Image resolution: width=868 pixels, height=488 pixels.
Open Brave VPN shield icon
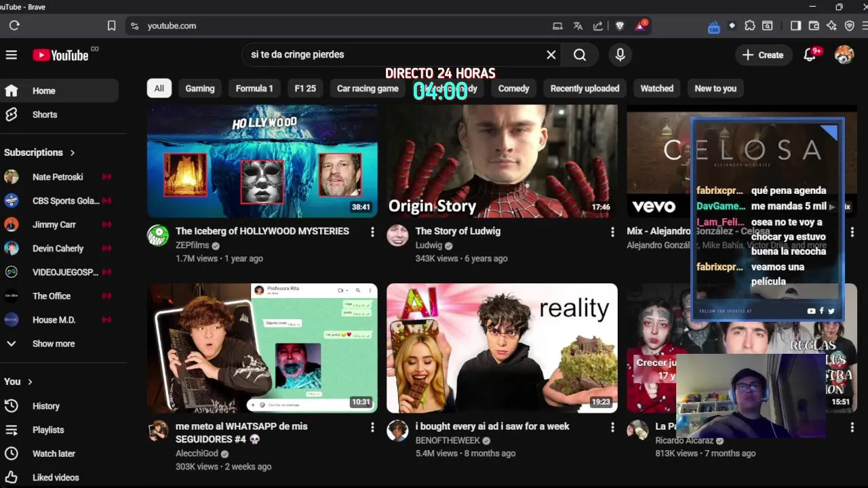pos(849,26)
